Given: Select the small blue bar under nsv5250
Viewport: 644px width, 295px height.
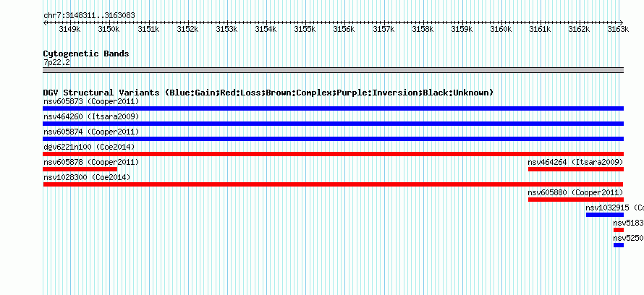Looking at the screenshot, I should (x=619, y=245).
